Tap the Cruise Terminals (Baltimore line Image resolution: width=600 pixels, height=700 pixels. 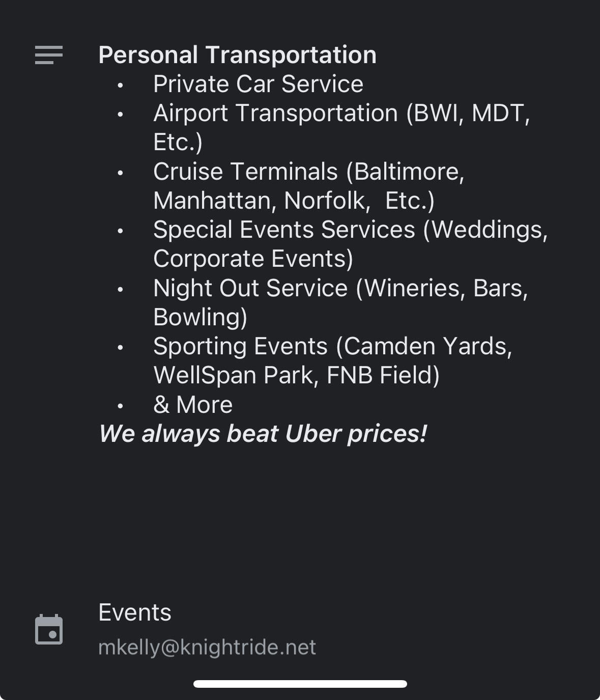pos(308,172)
